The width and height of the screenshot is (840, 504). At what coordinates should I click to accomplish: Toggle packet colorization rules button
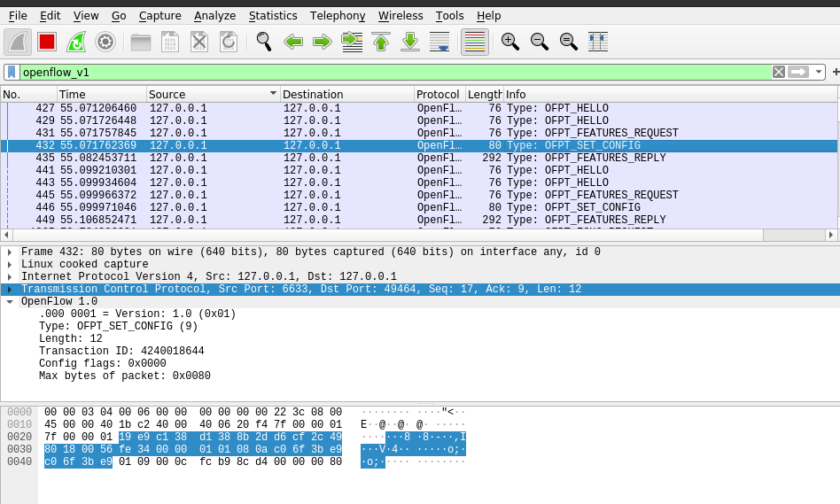coord(475,42)
